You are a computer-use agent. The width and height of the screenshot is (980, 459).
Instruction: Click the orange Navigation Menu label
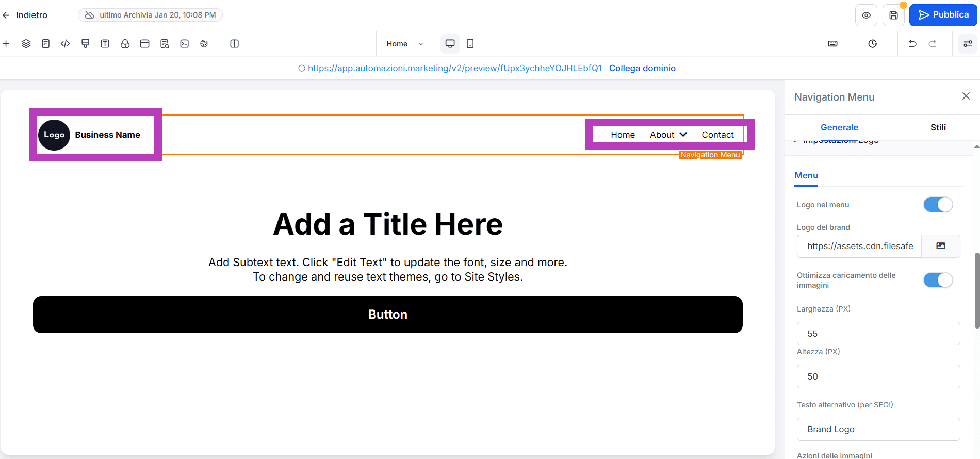[710, 155]
